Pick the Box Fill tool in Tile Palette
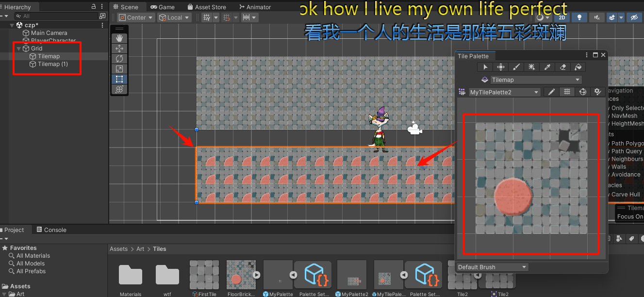 coord(532,67)
